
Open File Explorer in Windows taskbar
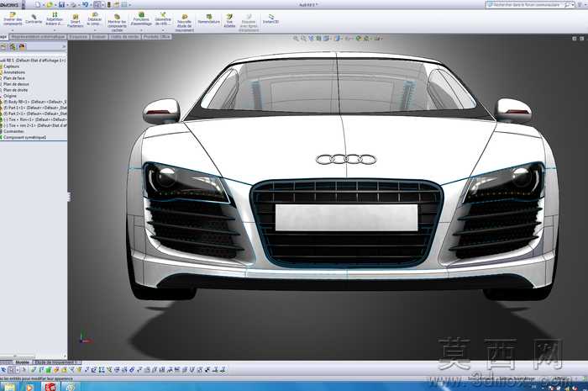[x=9, y=387]
